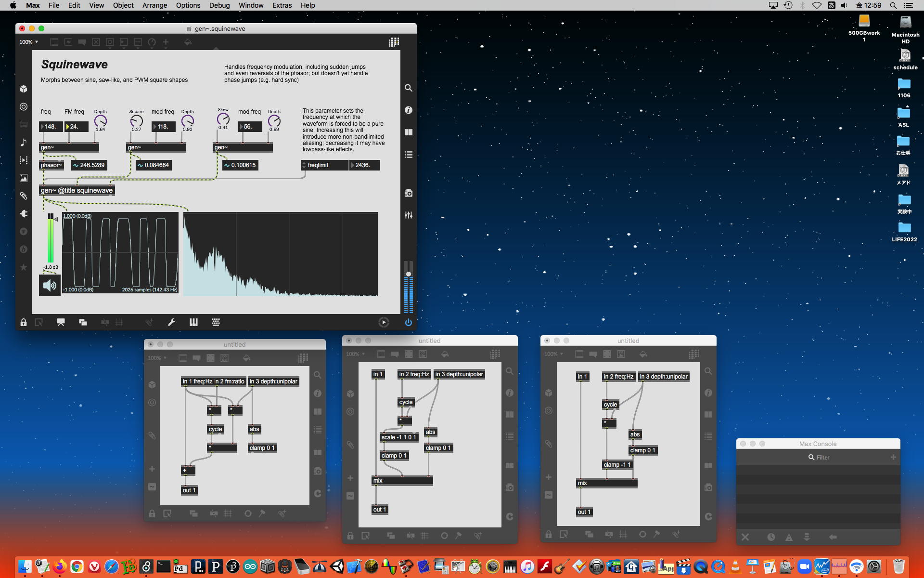Click the wrench debugging tool icon
Screen dimensions: 924x578
tap(171, 322)
